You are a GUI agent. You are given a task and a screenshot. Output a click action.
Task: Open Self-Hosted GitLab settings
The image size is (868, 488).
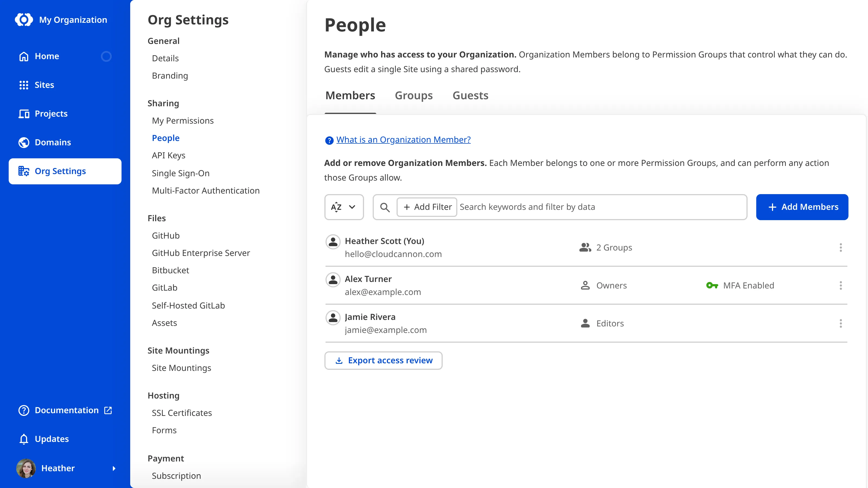click(188, 306)
